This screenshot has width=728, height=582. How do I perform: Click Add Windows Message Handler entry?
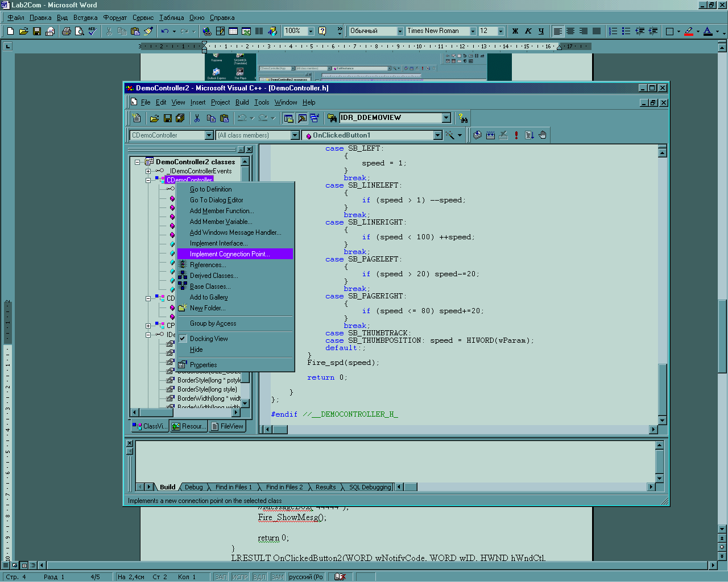[235, 232]
